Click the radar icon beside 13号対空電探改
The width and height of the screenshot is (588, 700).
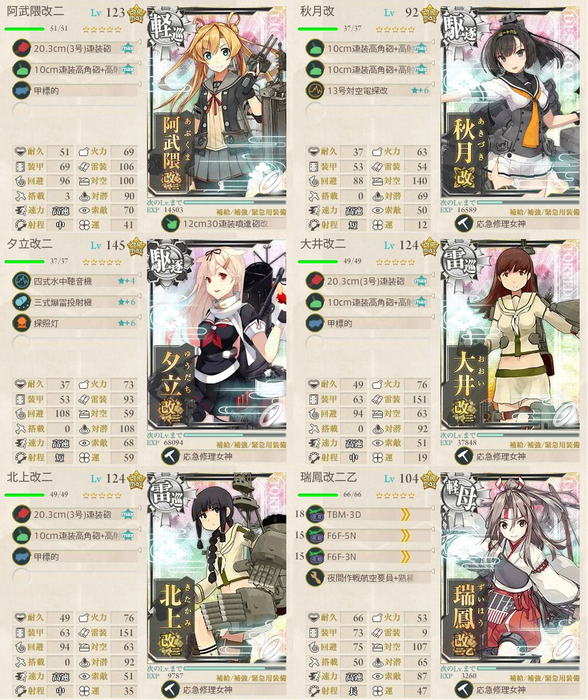(x=314, y=91)
